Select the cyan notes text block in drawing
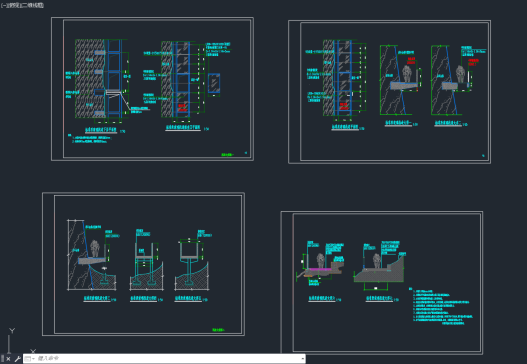 (x=441, y=307)
